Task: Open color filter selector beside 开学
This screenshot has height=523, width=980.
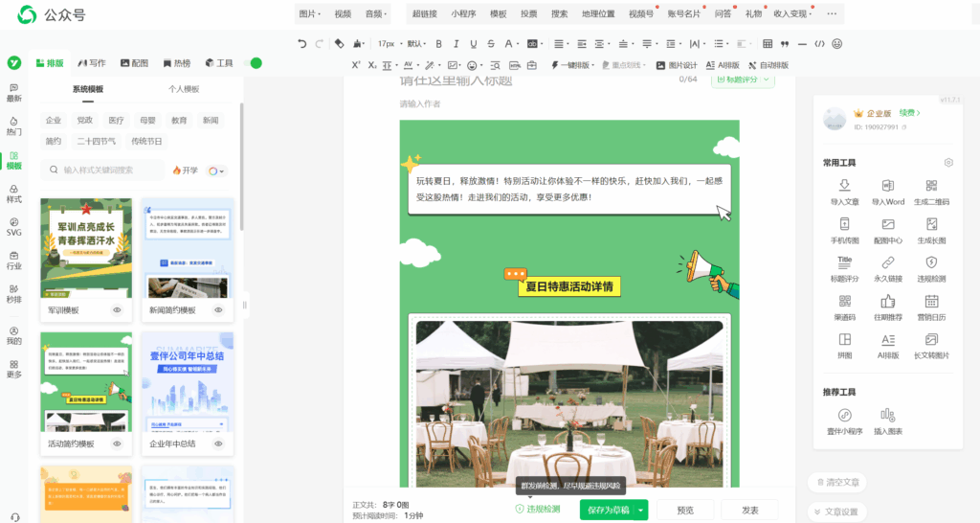Action: pyautogui.click(x=216, y=171)
